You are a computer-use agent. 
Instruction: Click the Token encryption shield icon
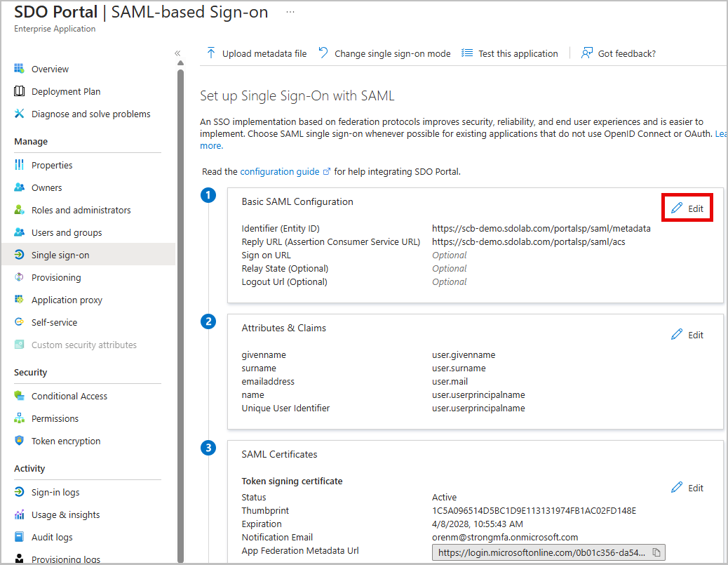tap(19, 440)
